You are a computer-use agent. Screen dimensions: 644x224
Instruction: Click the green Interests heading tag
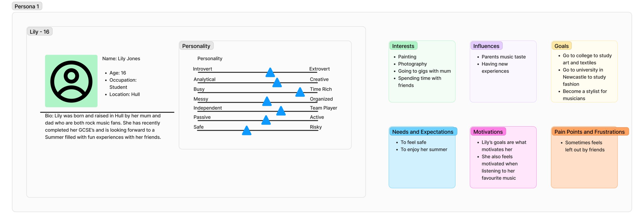(x=403, y=46)
